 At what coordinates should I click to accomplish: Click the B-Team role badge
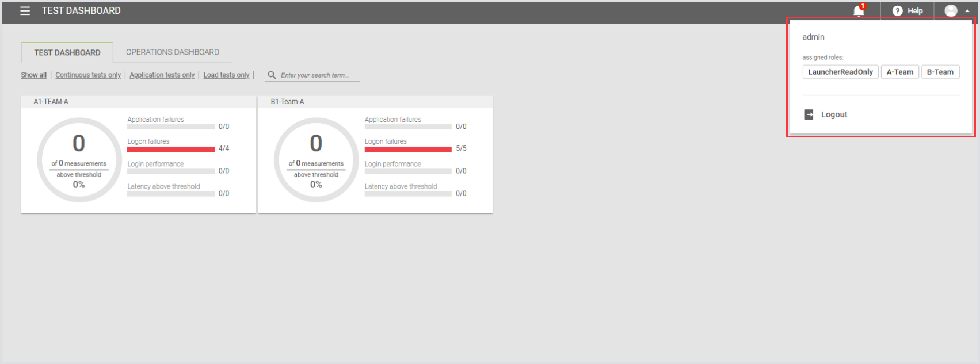(940, 72)
